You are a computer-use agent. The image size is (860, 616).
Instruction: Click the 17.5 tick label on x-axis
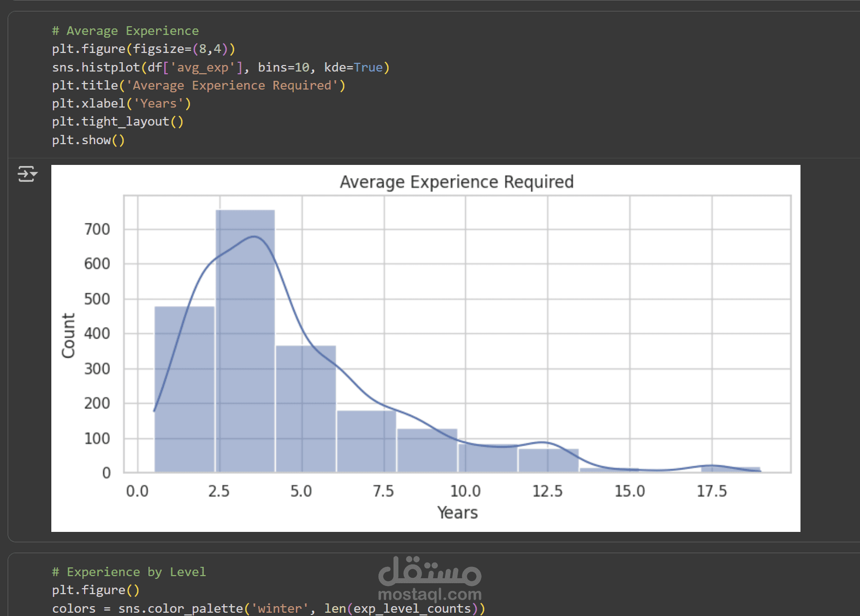[x=711, y=491]
